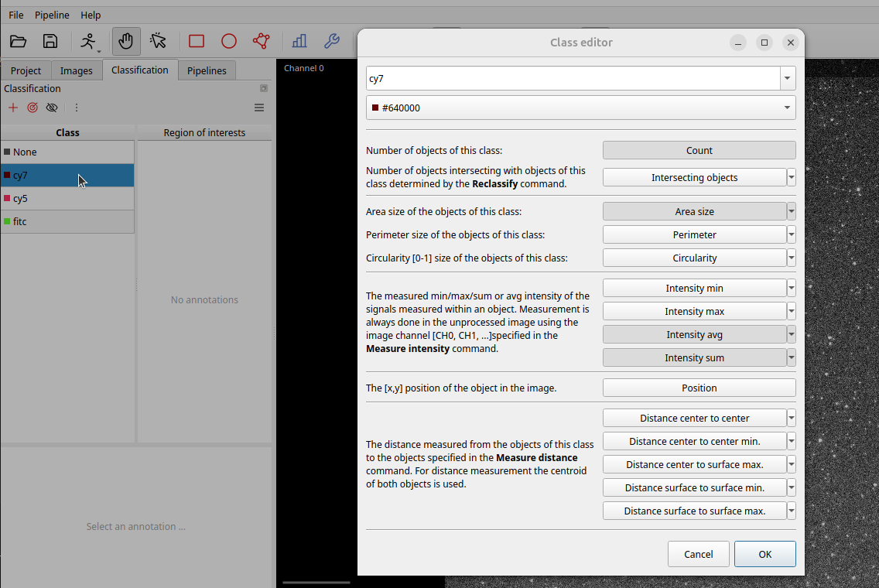Viewport: 879px width, 588px height.
Task: Open the dropdown arrow beside Intersecting objects
Action: (x=791, y=177)
